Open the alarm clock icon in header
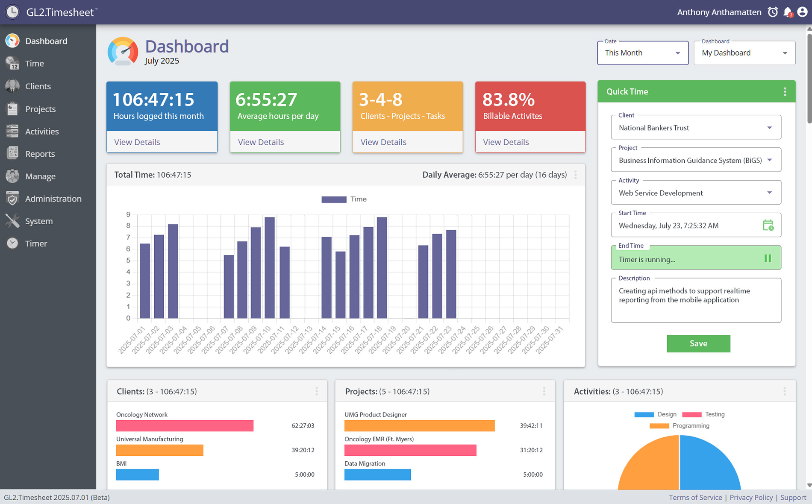This screenshot has width=812, height=504. (773, 12)
